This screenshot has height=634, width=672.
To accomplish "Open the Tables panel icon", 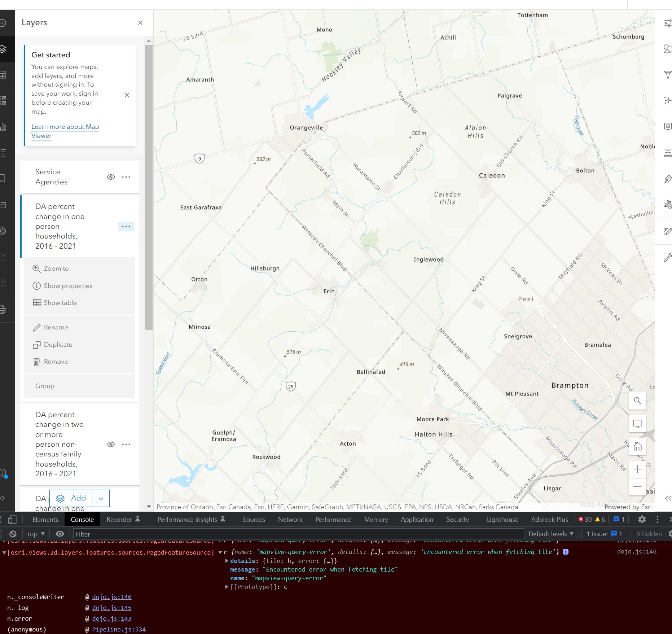I will click(x=5, y=75).
